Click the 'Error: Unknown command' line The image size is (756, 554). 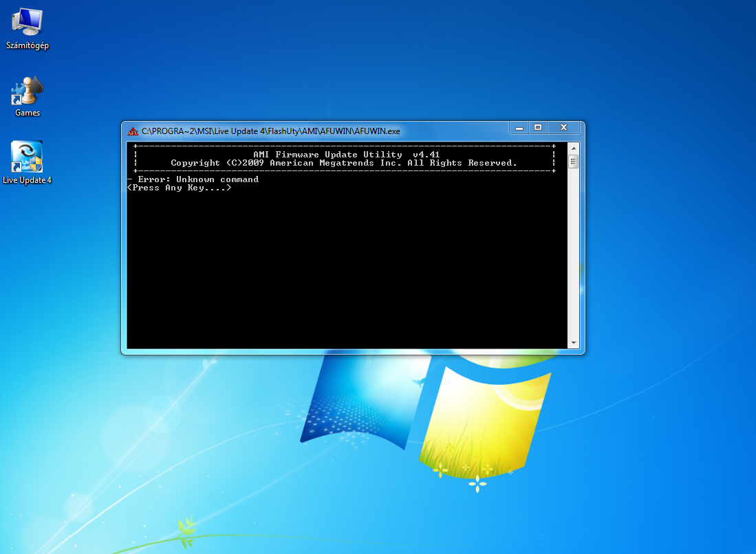click(x=198, y=179)
